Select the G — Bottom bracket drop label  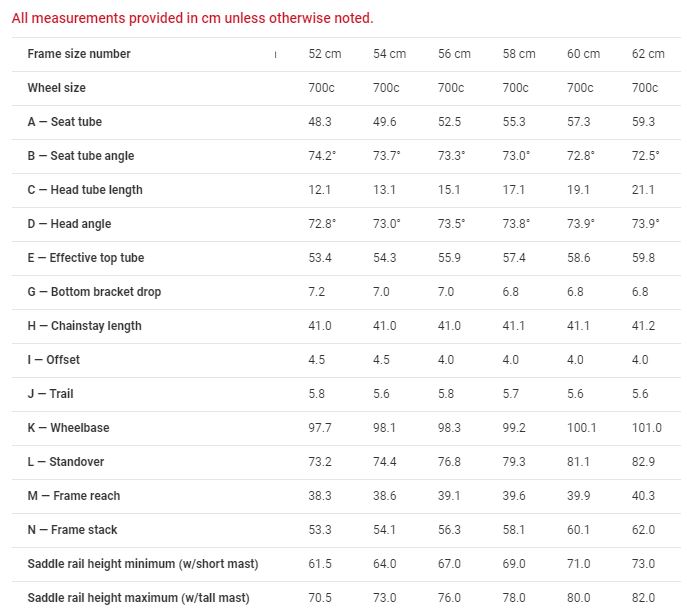(x=94, y=292)
